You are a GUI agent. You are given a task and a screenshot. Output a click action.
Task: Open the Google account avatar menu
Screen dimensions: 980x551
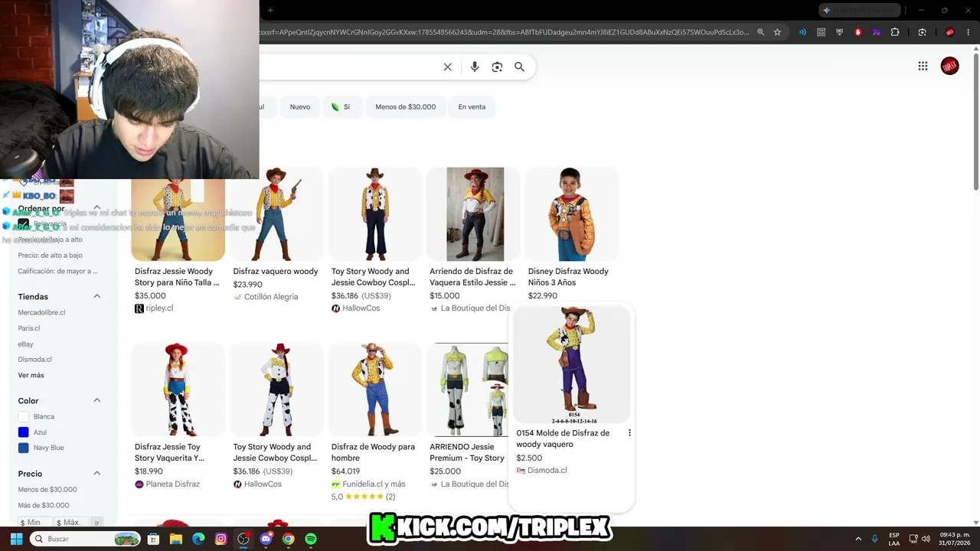click(949, 66)
